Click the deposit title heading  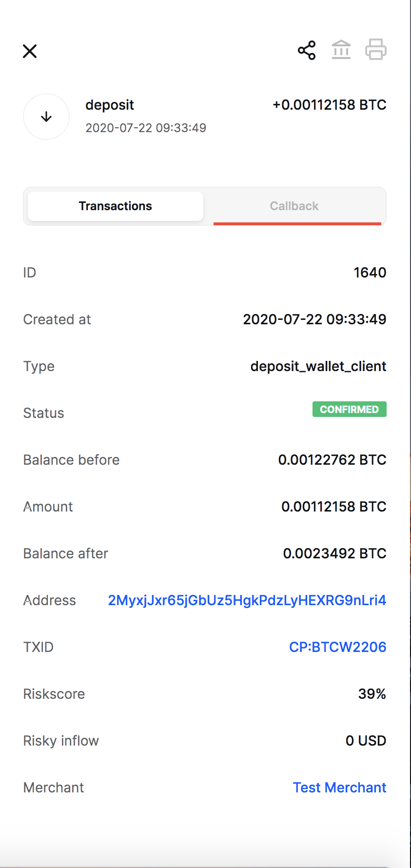pos(110,105)
